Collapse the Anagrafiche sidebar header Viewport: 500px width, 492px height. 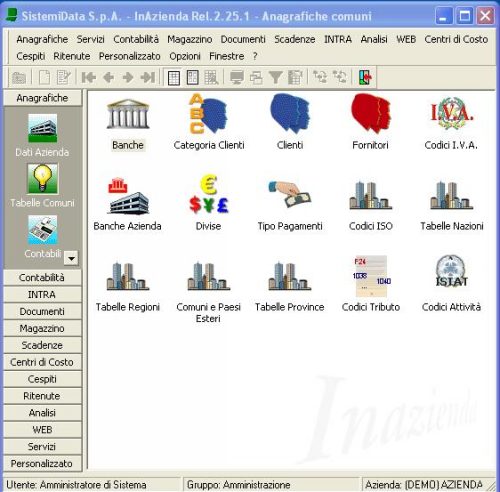[x=42, y=98]
